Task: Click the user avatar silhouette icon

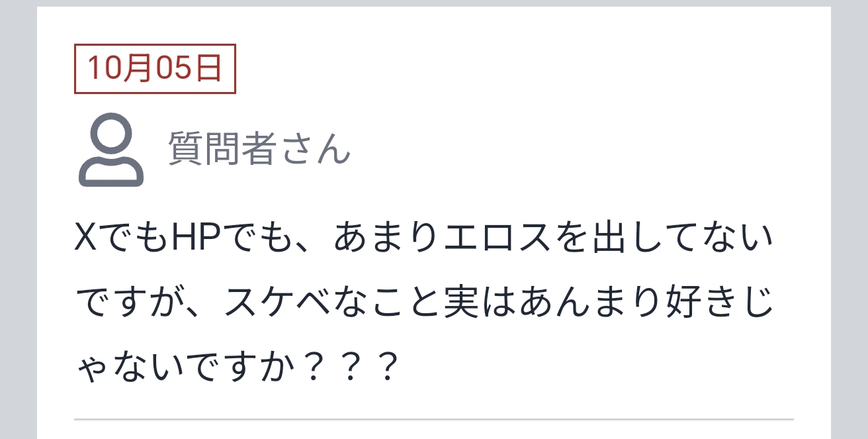Action: (111, 150)
